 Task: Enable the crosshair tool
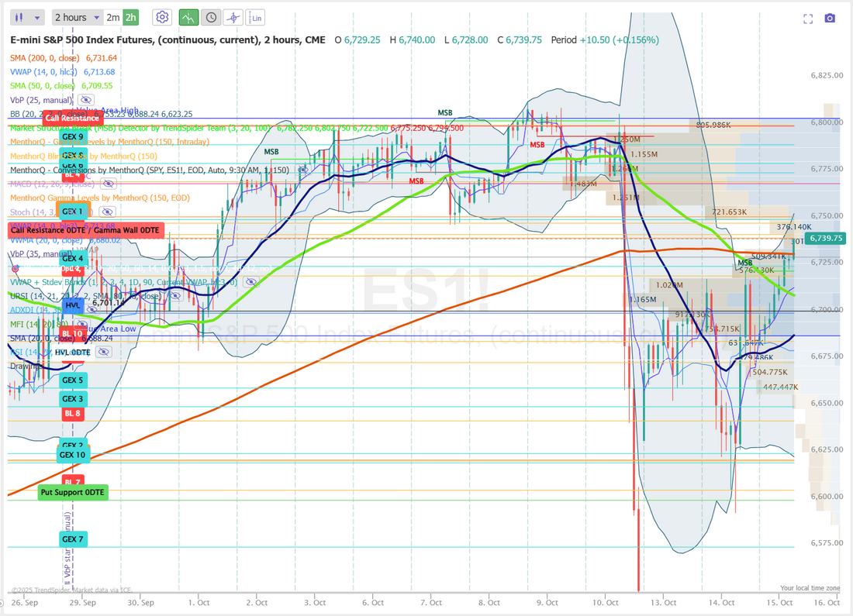(x=233, y=17)
